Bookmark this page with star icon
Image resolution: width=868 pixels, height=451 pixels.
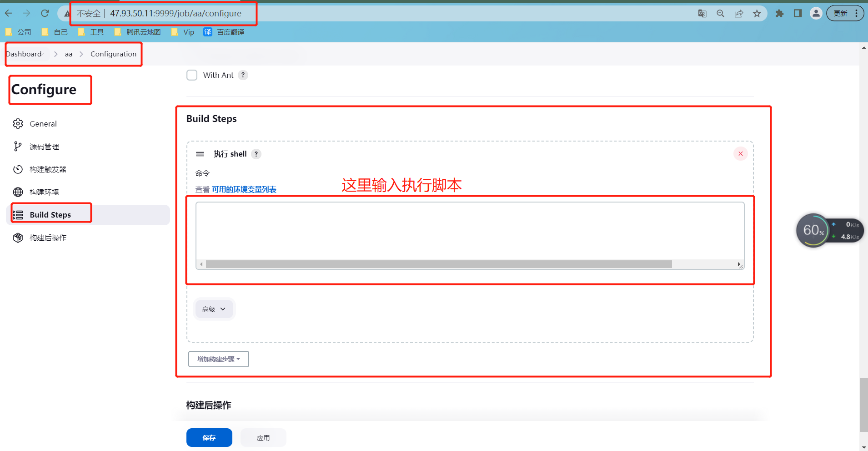tap(757, 14)
